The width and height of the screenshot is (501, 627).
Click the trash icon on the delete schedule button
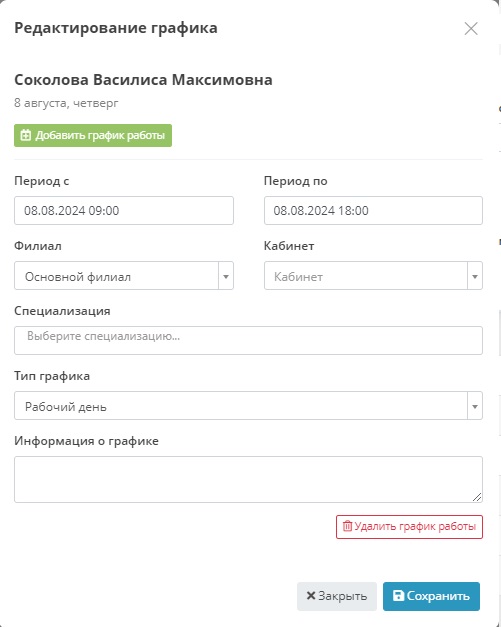tap(347, 526)
